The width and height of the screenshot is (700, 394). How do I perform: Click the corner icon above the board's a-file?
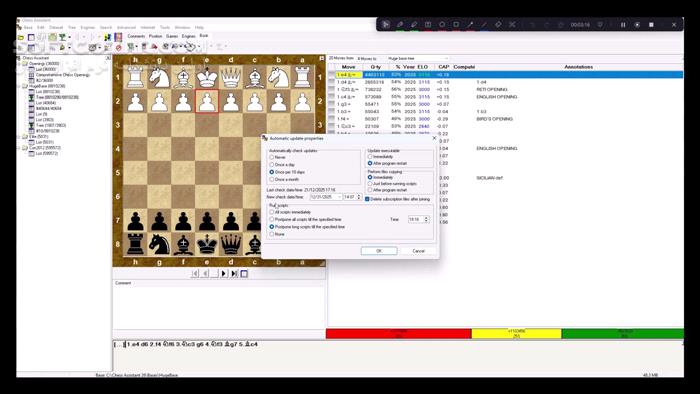321,58
